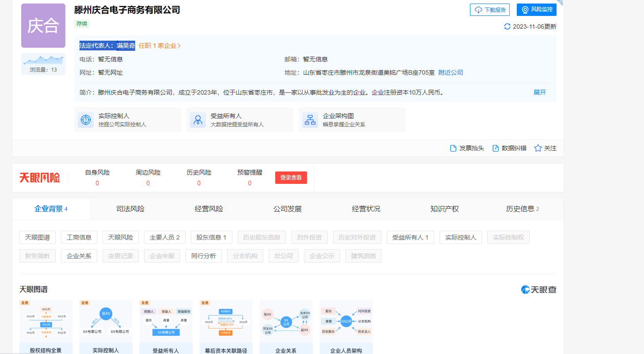
Task: Switch to the 知识产权 tab
Action: point(444,209)
